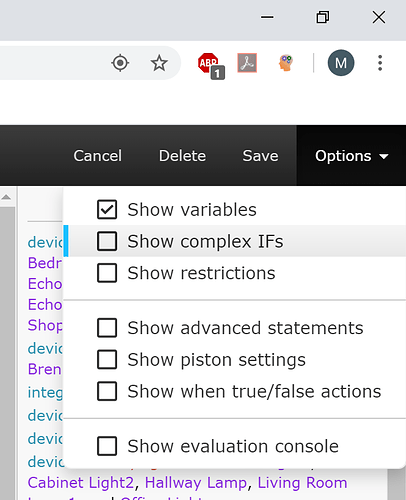This screenshot has width=406, height=500.
Task: Collapse the Options dropdown menu
Action: tap(351, 156)
